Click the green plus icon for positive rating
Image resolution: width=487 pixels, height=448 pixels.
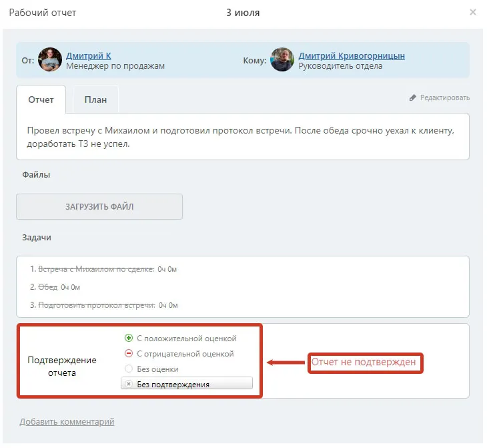[x=129, y=338]
